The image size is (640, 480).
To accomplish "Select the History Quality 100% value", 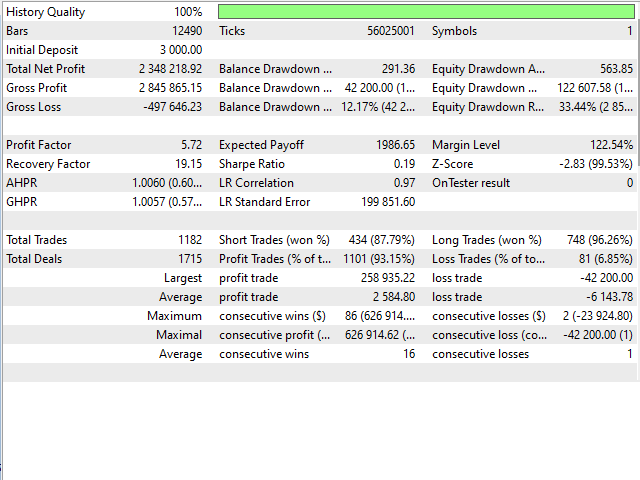I will click(188, 12).
